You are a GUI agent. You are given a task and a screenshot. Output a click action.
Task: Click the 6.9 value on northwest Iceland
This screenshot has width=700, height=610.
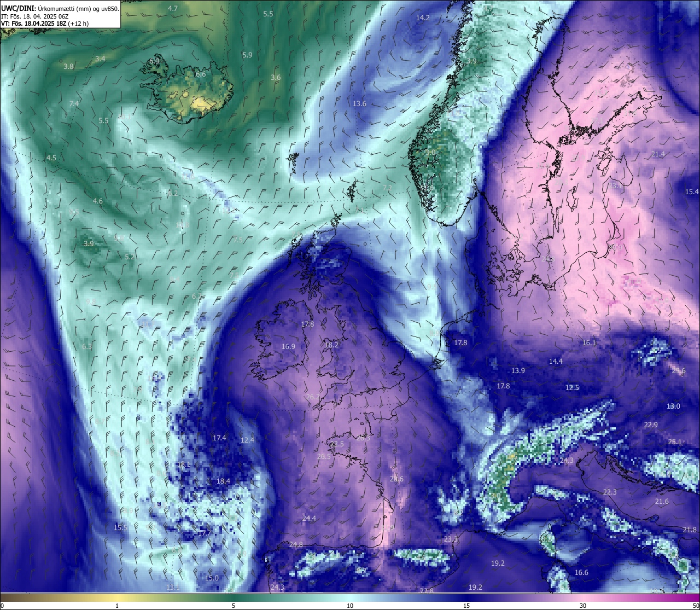coord(154,60)
